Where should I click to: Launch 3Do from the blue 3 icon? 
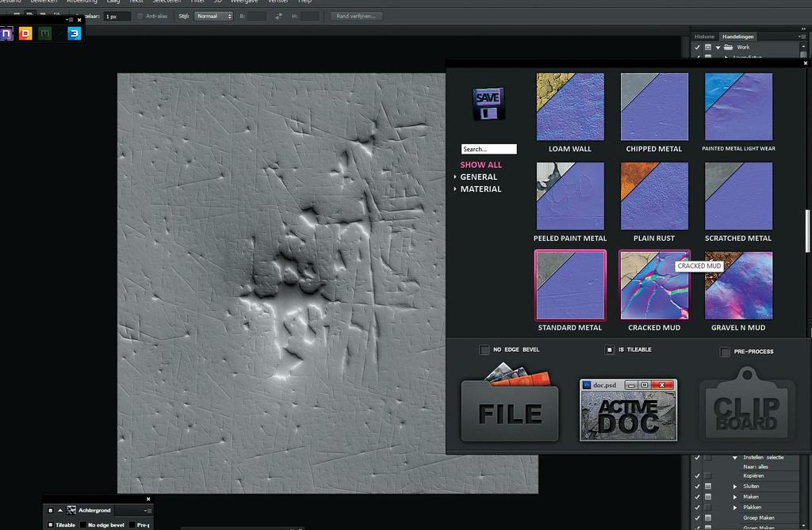coord(75,33)
